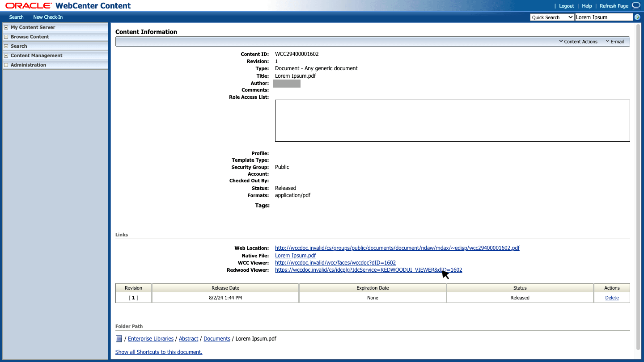Click the Oracle WebCenter Content logo
This screenshot has width=644, height=362.
pos(68,6)
